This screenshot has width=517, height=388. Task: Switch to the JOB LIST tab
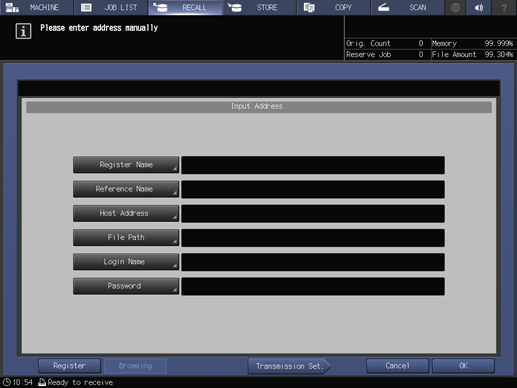pyautogui.click(x=111, y=7)
